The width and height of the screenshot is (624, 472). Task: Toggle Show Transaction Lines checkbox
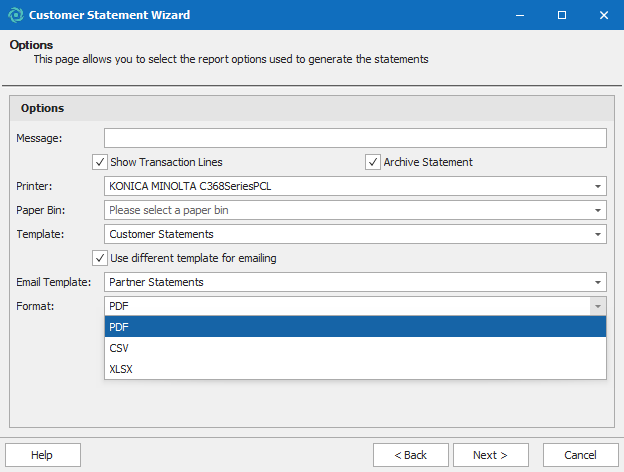pyautogui.click(x=100, y=162)
